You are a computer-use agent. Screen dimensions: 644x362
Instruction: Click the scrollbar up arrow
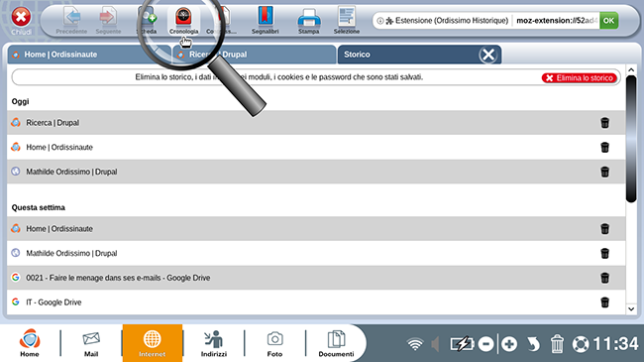tap(631, 70)
